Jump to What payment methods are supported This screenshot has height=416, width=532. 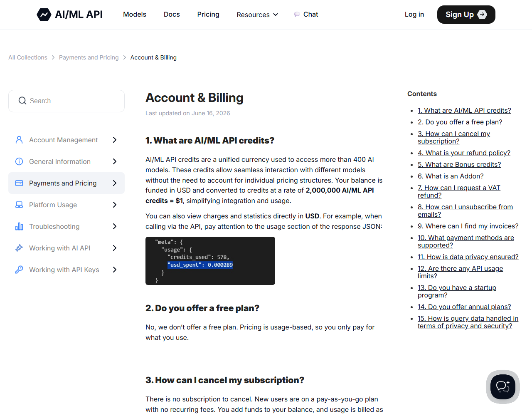(466, 241)
